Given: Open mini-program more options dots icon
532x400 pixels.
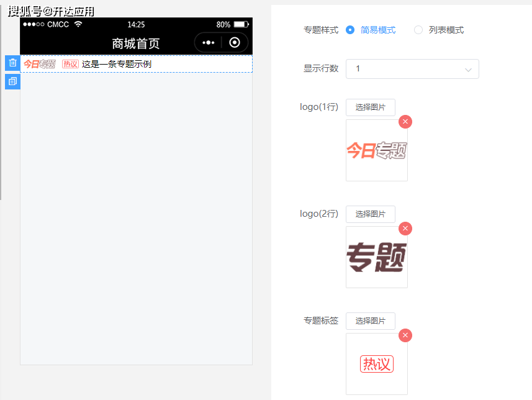Looking at the screenshot, I should pos(209,43).
